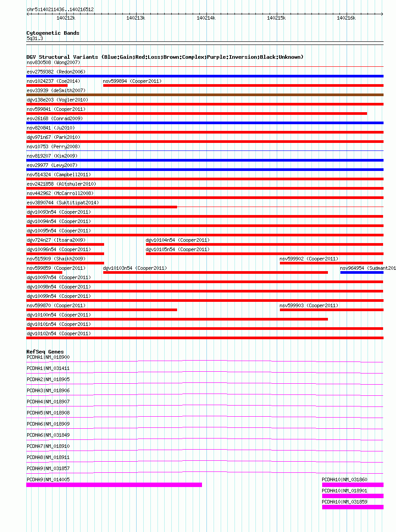Open variant dgv10094n54 (Cooper2011)
This screenshot has height=532, width=396.
[59, 221]
